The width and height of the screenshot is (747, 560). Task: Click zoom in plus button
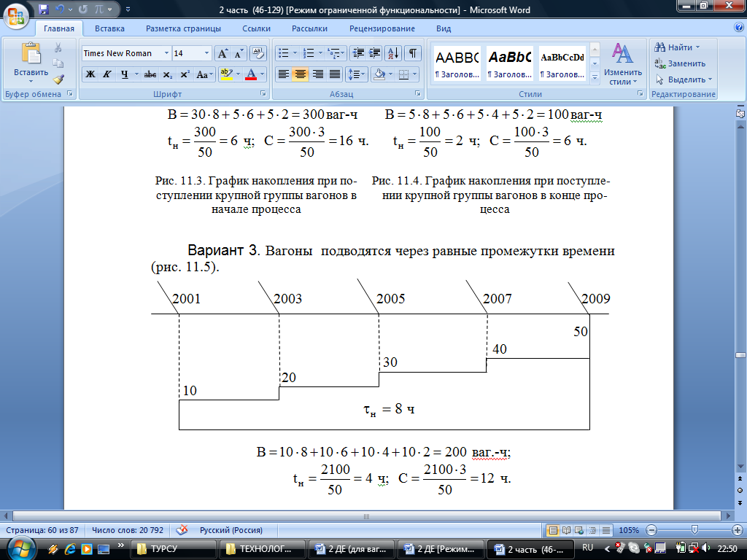737,530
